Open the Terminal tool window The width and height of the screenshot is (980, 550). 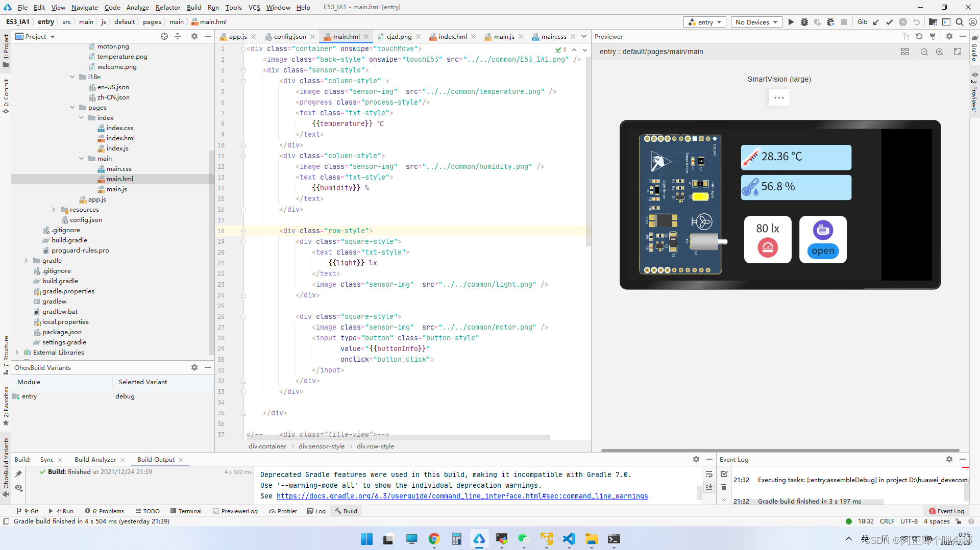tap(186, 511)
